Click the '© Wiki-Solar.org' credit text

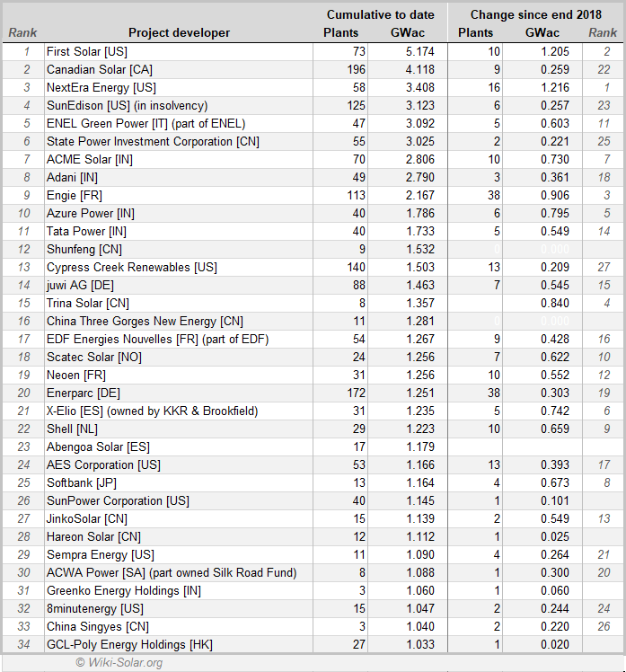[119, 663]
